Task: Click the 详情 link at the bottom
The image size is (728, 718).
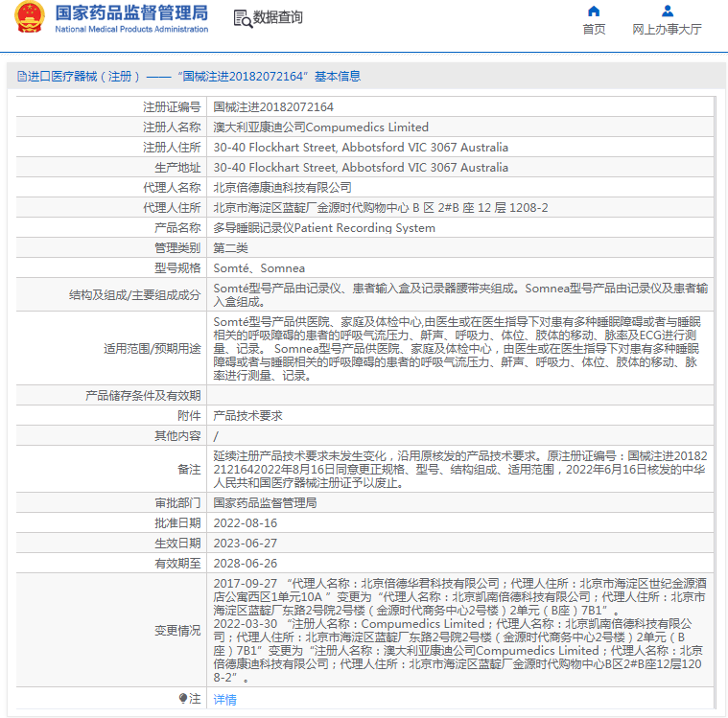Action: pos(224,700)
